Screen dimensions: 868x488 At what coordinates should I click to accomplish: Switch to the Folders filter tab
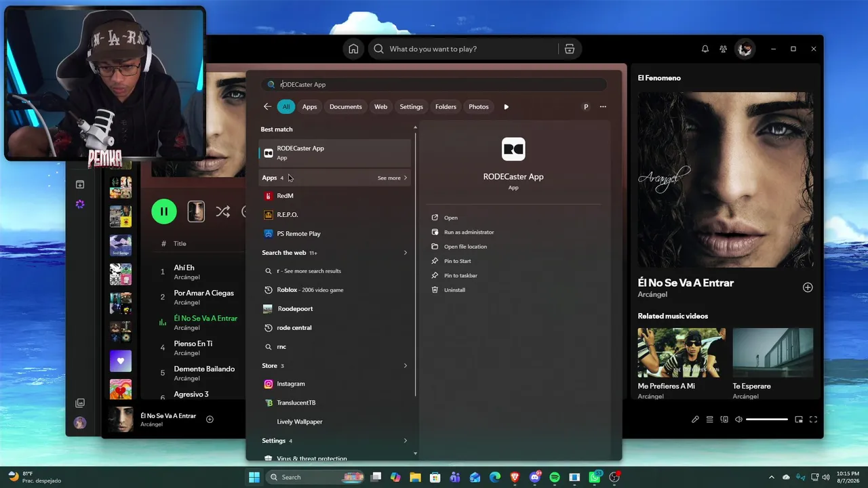coord(446,106)
